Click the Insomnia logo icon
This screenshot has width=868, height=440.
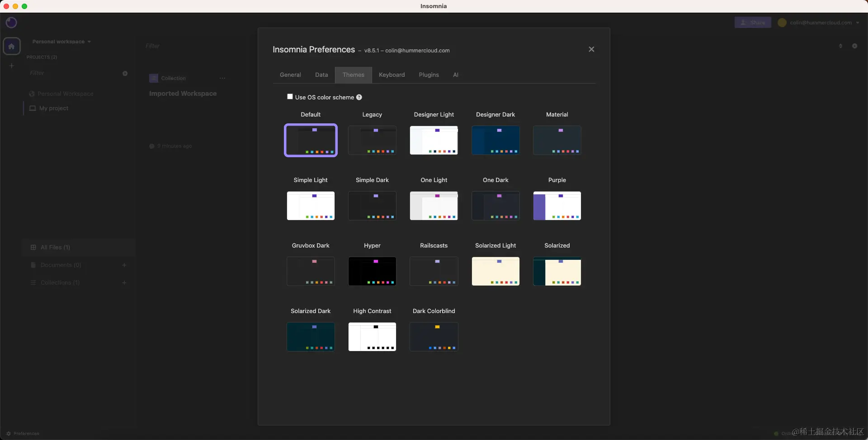coord(11,23)
